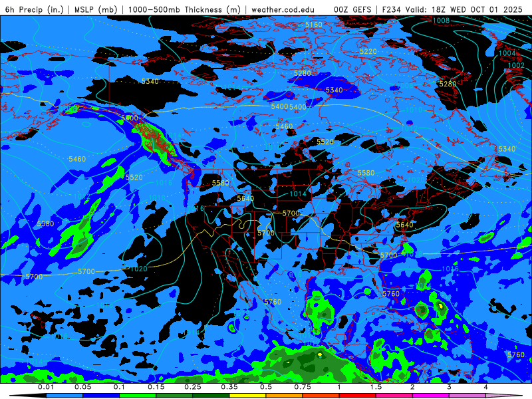Click the legend value label 3

(x=449, y=387)
